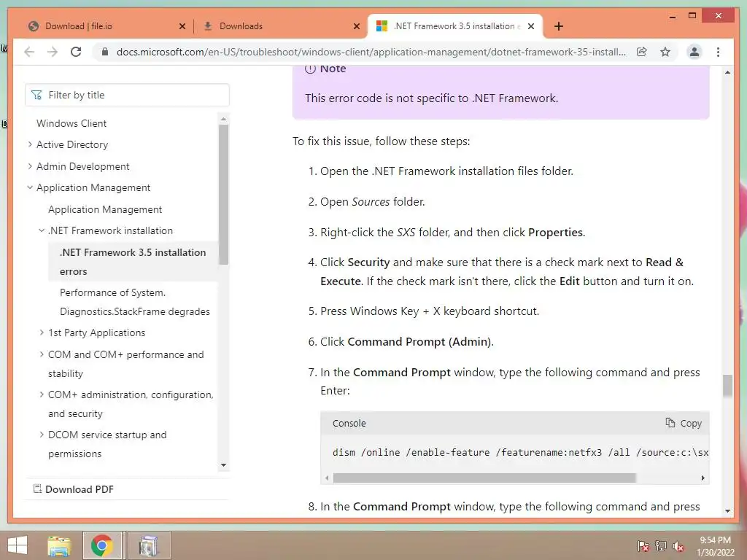The image size is (747, 560).
Task: Open the installer icon in taskbar
Action: click(149, 545)
